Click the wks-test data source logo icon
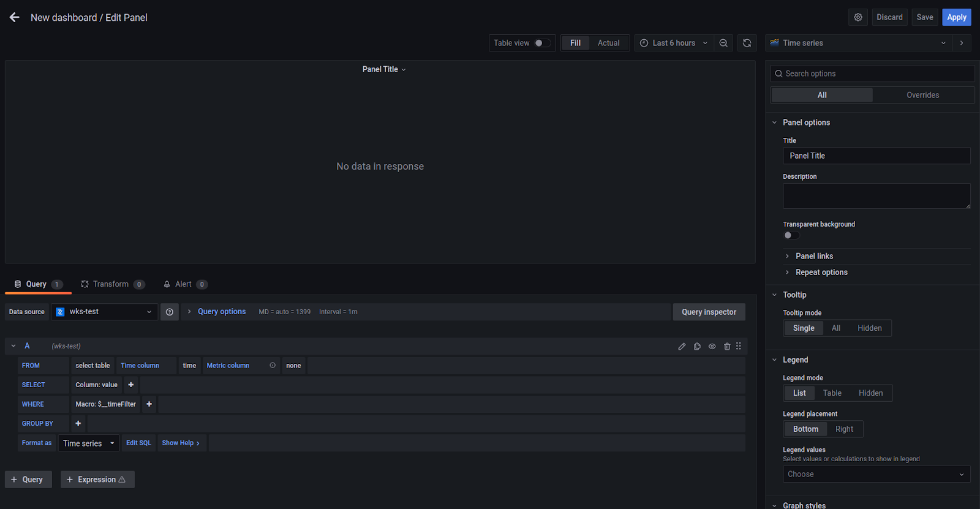The image size is (980, 509). [60, 312]
